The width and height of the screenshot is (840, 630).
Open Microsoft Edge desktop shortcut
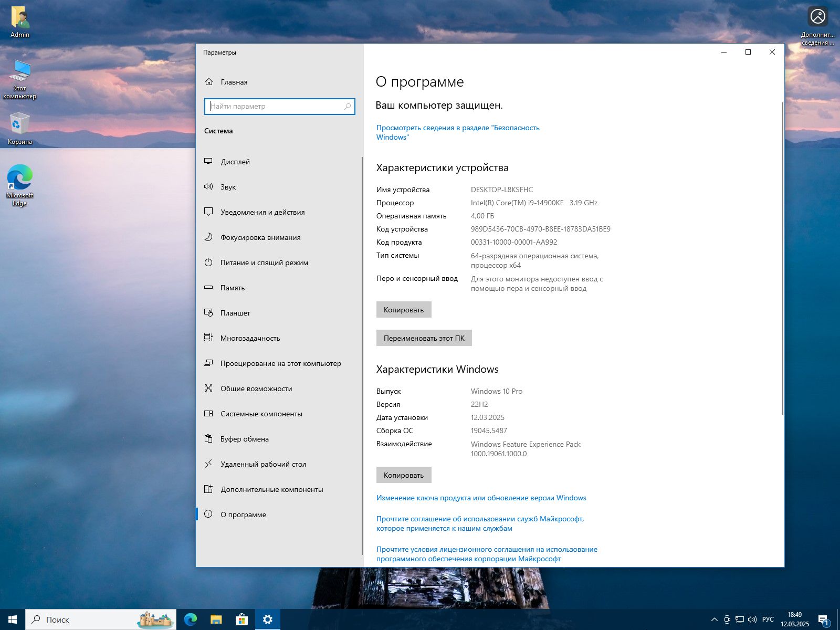[19, 185]
